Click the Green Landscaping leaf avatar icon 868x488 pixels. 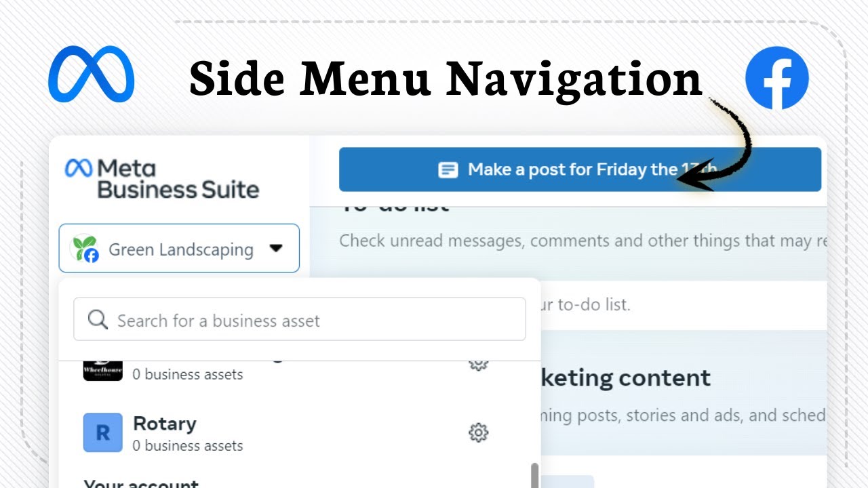tap(85, 249)
